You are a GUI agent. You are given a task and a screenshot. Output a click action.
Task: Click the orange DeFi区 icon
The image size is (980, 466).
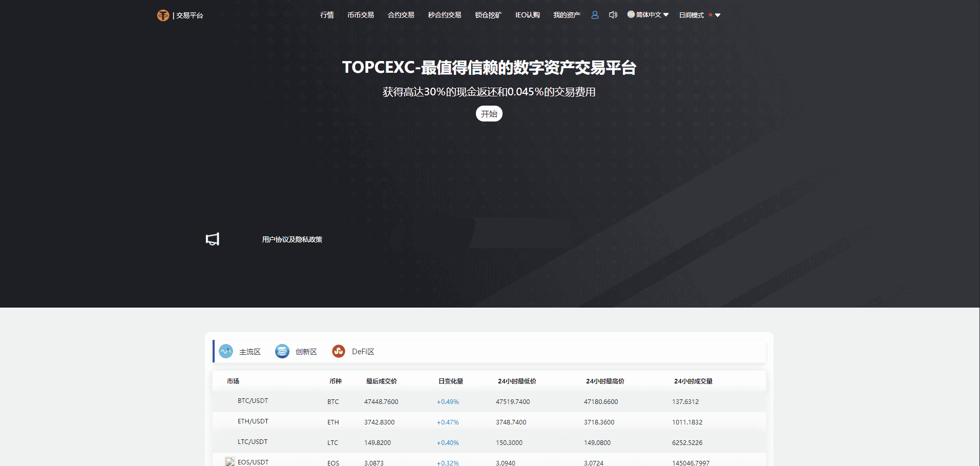point(339,351)
